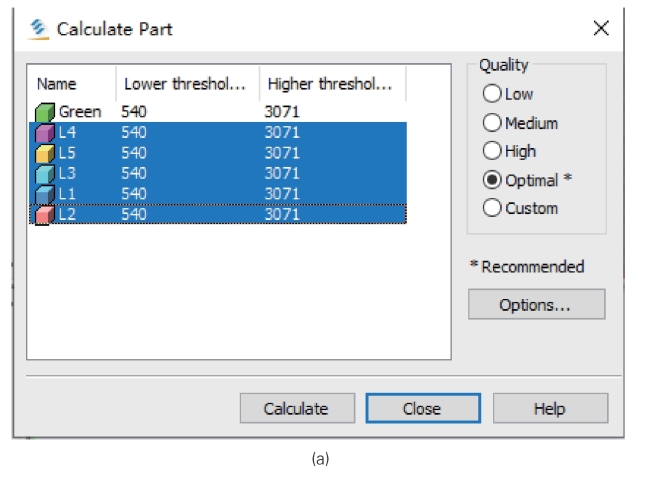Click the blue cube icon for L1
Image resolution: width=652 pixels, height=479 pixels.
point(44,194)
